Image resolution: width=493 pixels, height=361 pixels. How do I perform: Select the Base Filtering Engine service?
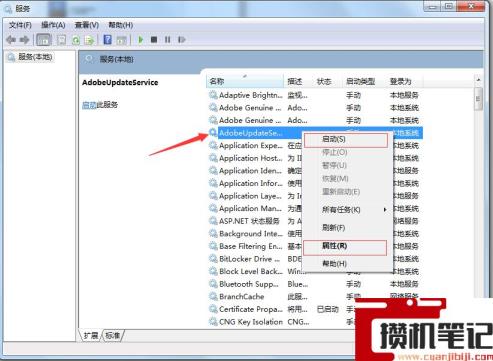[x=255, y=246]
